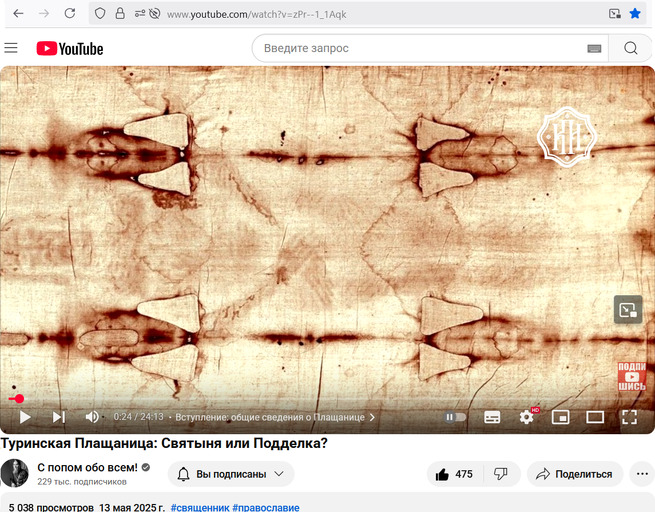
Task: Open the tracking protection shield icon
Action: pyautogui.click(x=100, y=14)
